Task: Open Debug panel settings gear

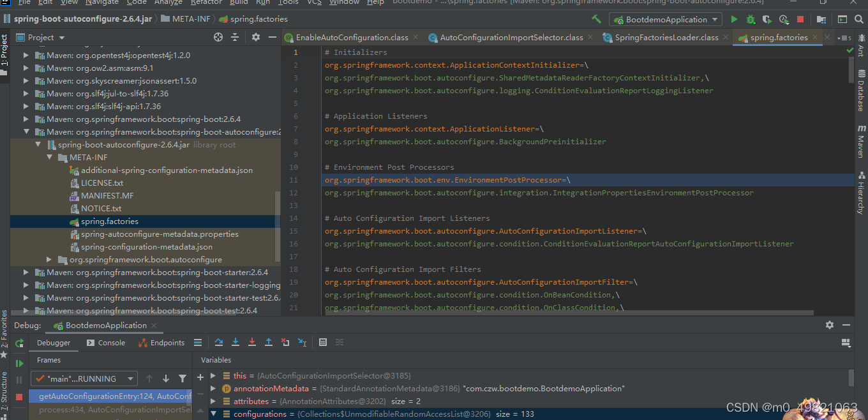Action: pyautogui.click(x=830, y=325)
